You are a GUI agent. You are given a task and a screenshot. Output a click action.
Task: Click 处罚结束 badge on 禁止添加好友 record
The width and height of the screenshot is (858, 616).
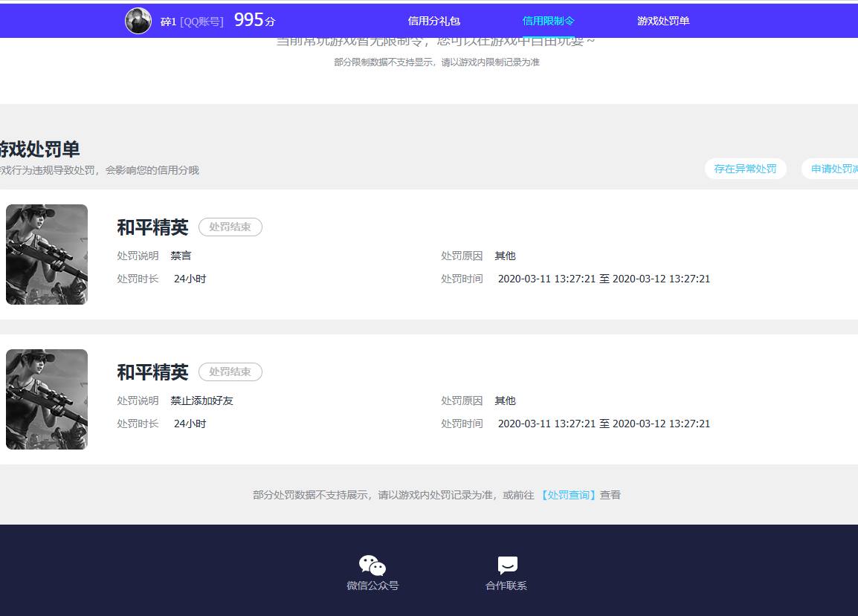click(x=230, y=372)
